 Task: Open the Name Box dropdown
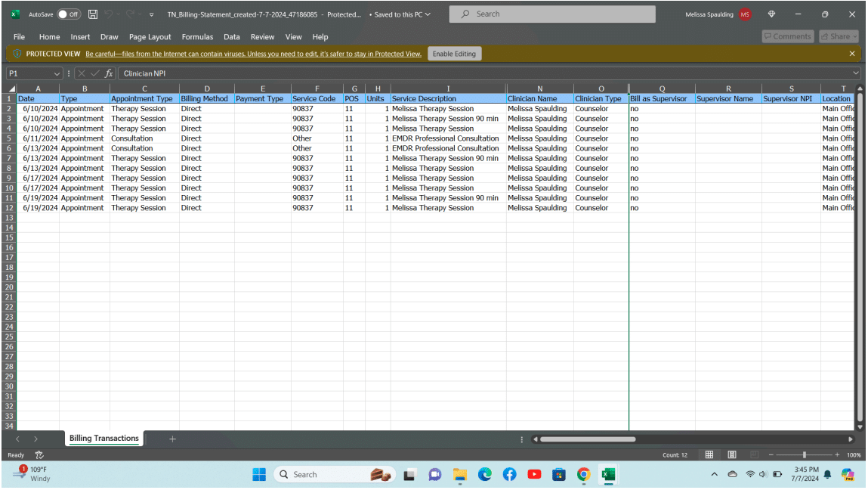(57, 73)
